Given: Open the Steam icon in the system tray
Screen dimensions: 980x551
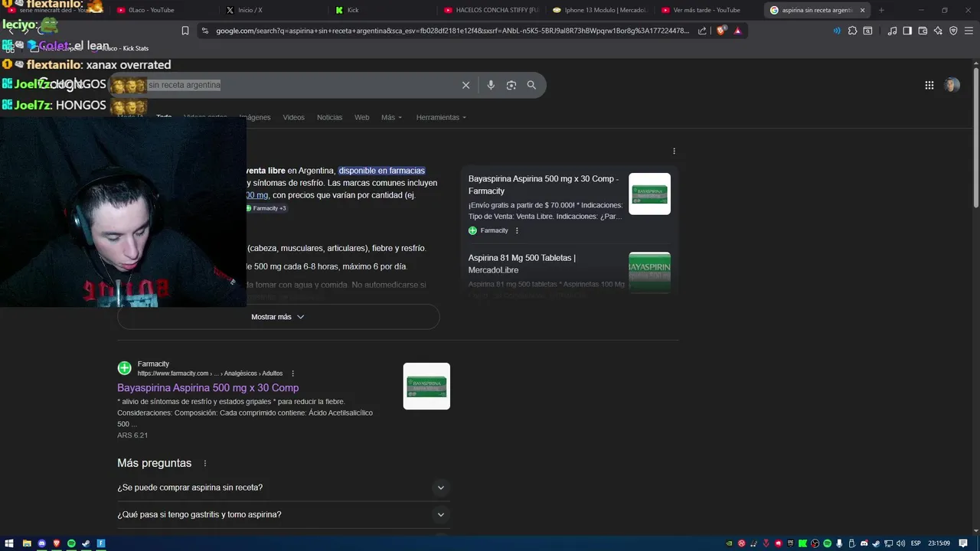Looking at the screenshot, I should (876, 543).
